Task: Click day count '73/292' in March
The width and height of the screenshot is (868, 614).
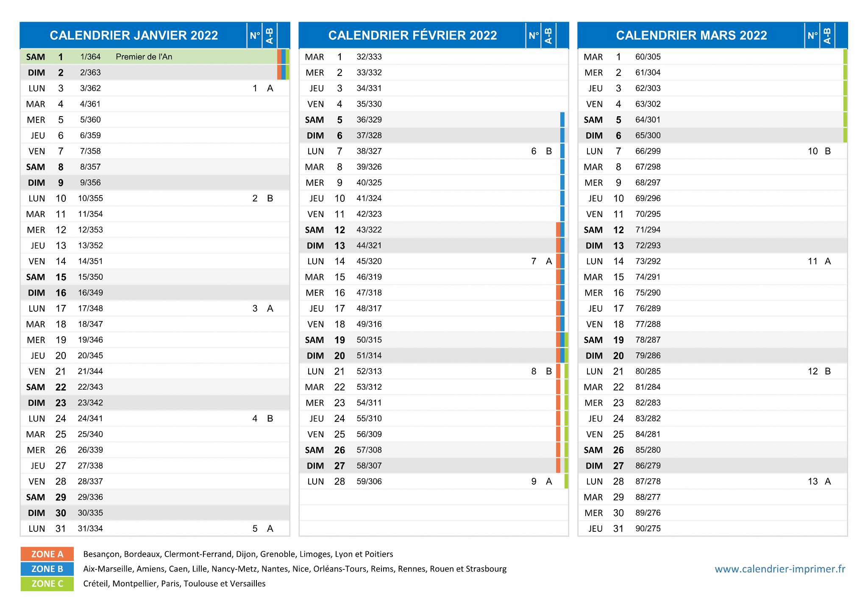Action: pyautogui.click(x=648, y=261)
